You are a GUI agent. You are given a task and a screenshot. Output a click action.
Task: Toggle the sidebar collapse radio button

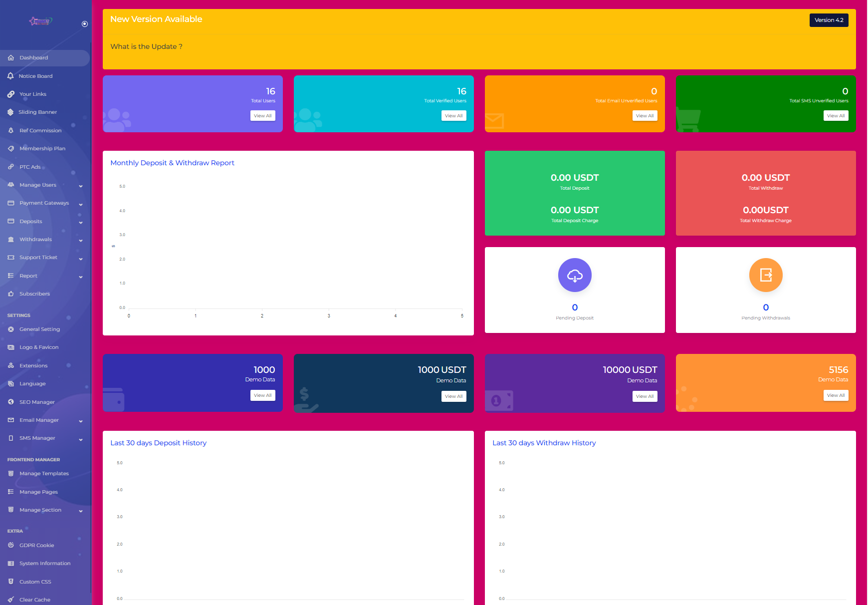[85, 24]
